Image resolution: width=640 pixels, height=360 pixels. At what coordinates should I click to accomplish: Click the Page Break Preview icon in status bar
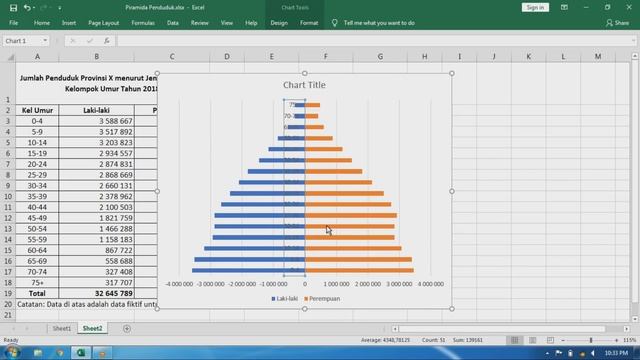tap(550, 340)
